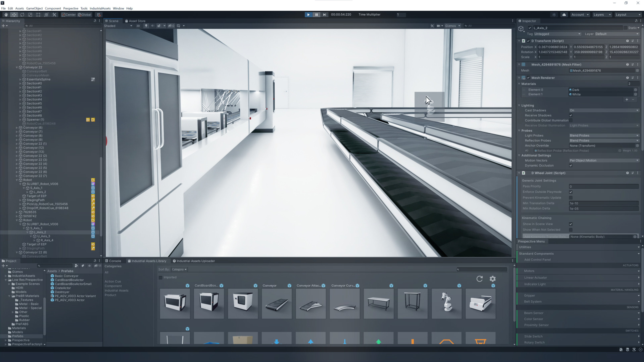Enable Prevent Kinematic Update checkbox
Screen dimensions: 644x362
[x=571, y=198]
